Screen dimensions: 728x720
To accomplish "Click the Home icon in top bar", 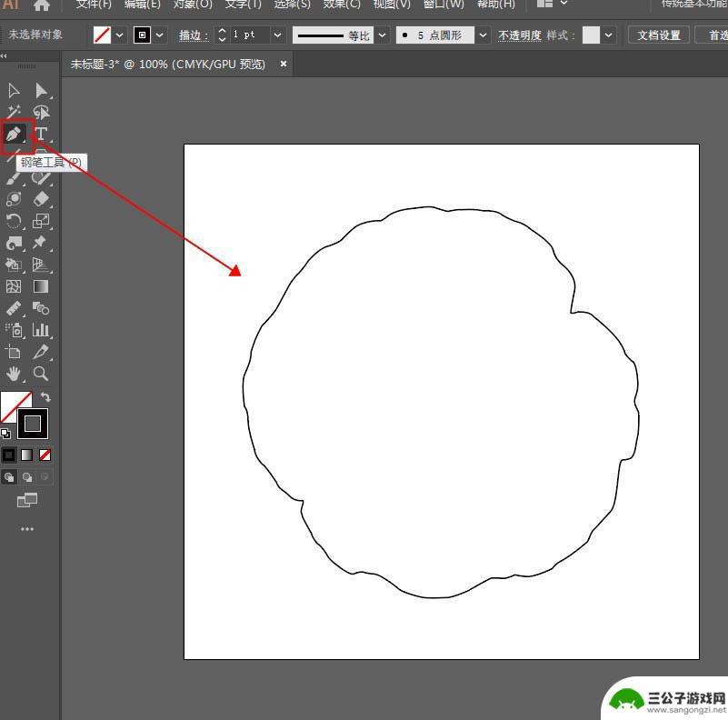I will point(41,5).
